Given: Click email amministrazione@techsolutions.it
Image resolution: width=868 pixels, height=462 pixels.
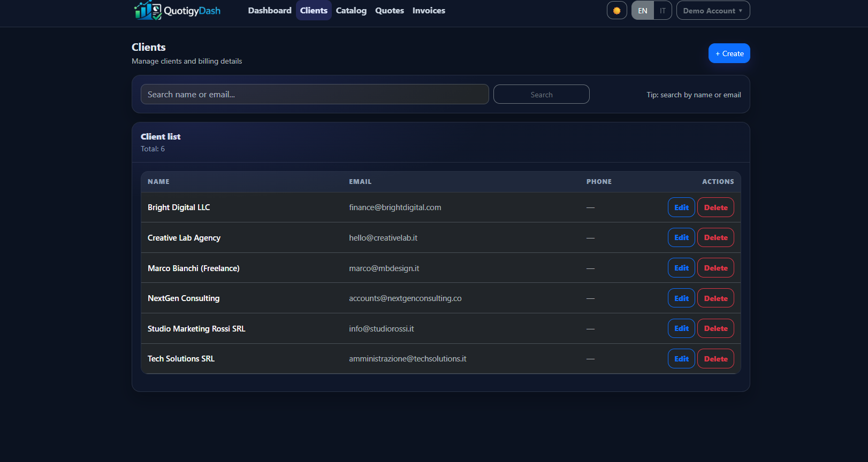Looking at the screenshot, I should pos(408,359).
